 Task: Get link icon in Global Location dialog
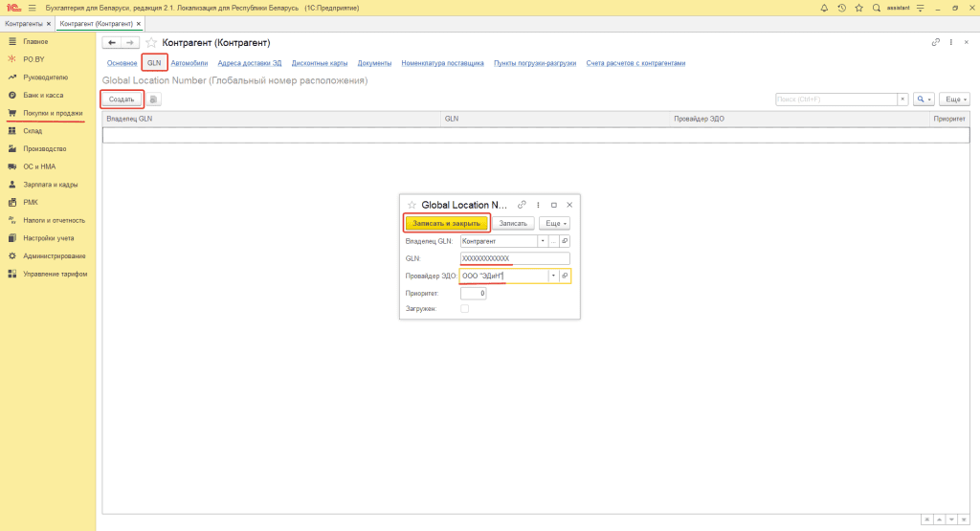coord(522,205)
